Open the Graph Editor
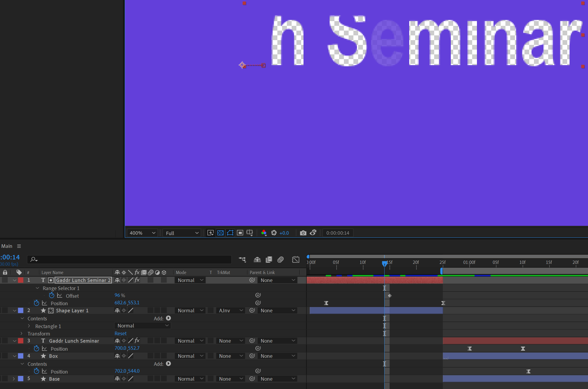The image size is (588, 389). click(295, 260)
